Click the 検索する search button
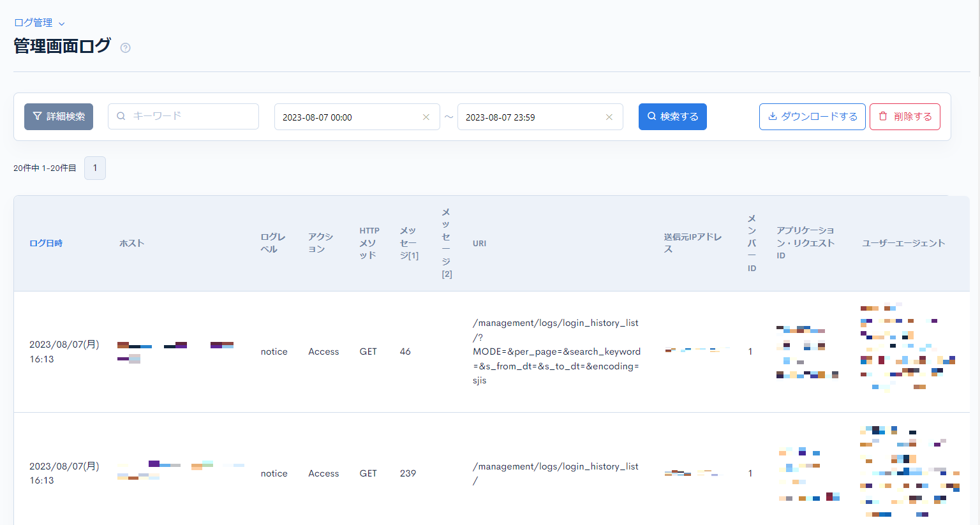 (x=672, y=117)
